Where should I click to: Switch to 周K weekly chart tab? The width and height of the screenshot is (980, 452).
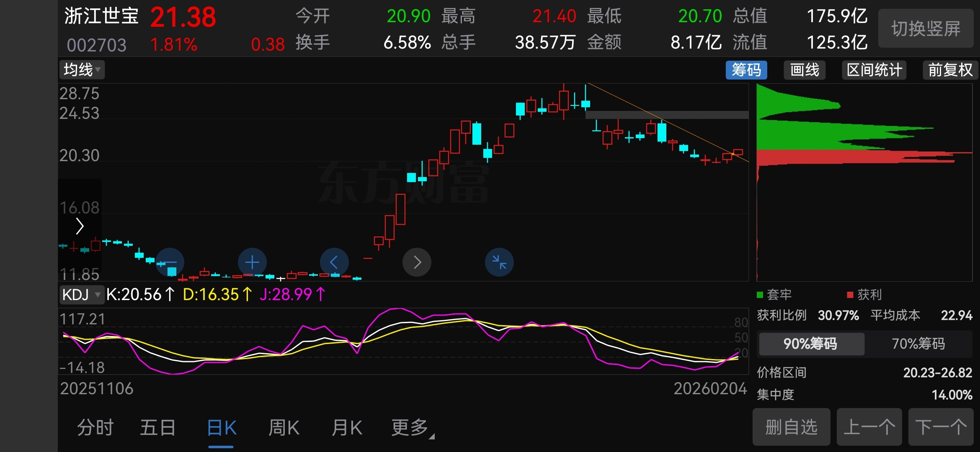[x=284, y=428]
